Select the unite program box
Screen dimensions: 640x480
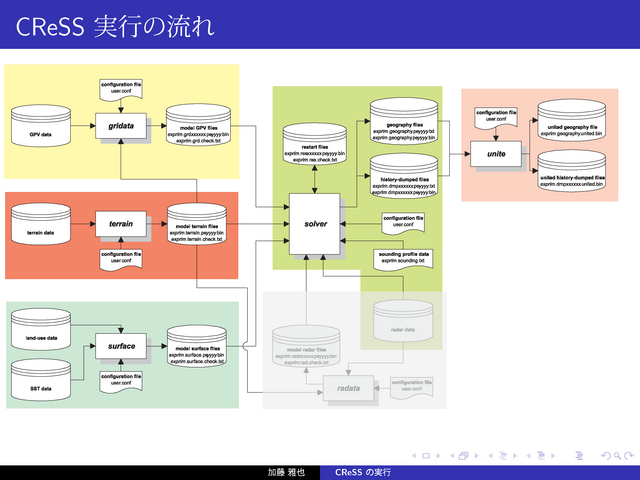[496, 154]
